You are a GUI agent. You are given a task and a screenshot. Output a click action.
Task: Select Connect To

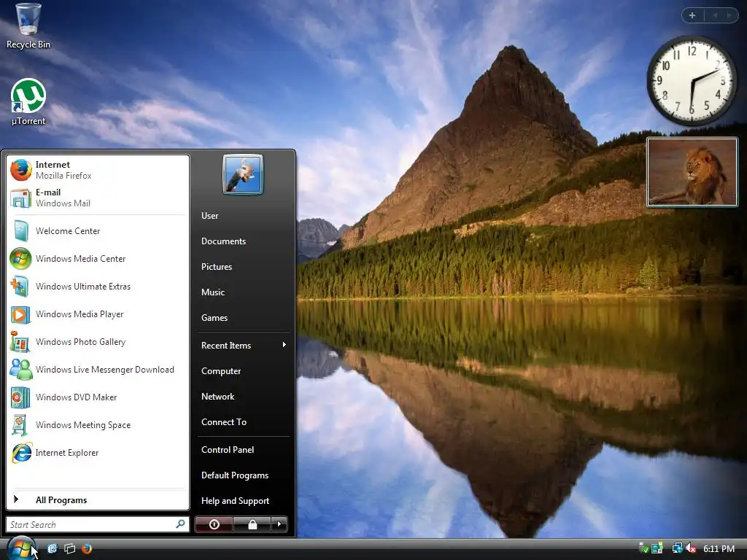244,422
